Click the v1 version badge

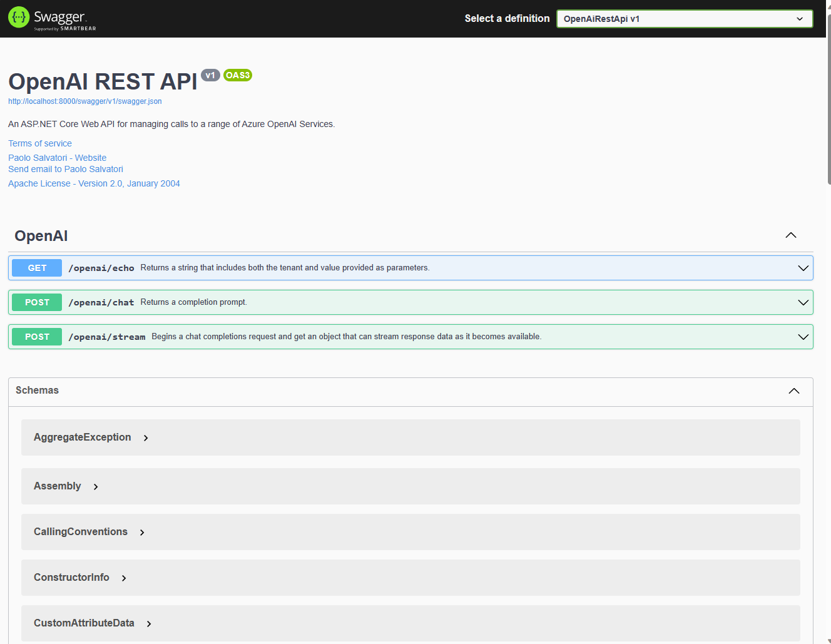(210, 75)
